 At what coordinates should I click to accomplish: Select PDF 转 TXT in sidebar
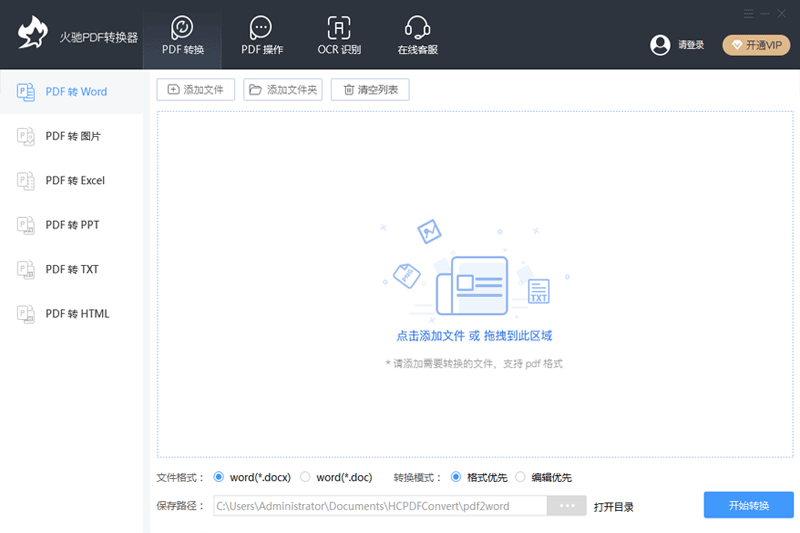point(71,269)
